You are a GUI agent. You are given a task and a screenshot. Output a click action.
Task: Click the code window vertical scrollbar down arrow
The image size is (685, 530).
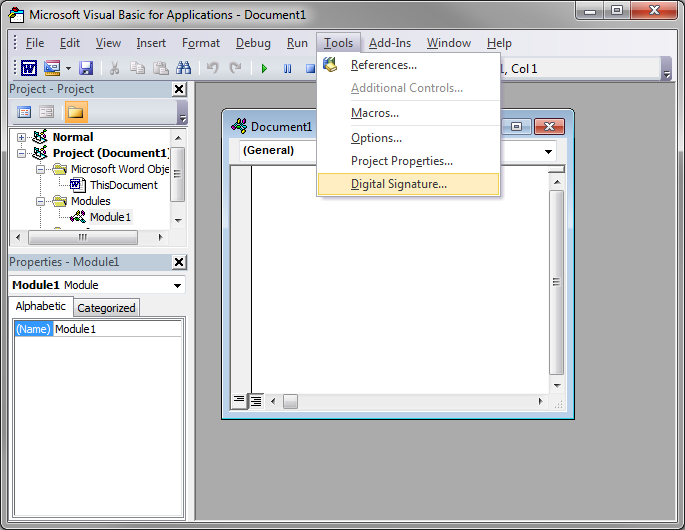tap(557, 383)
